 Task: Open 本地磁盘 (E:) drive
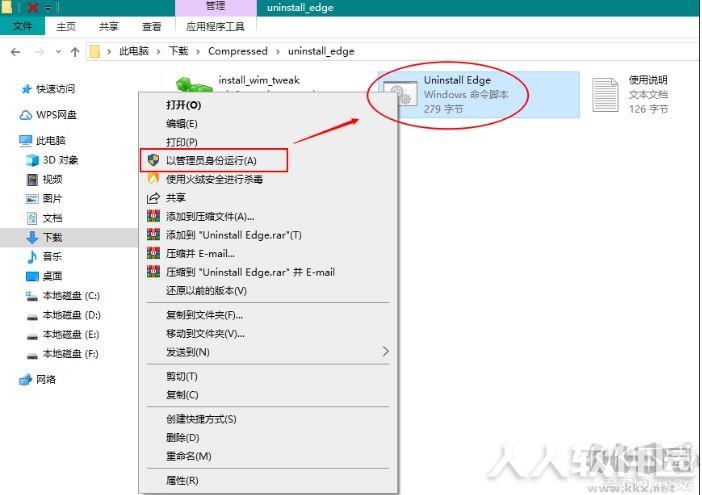63,334
